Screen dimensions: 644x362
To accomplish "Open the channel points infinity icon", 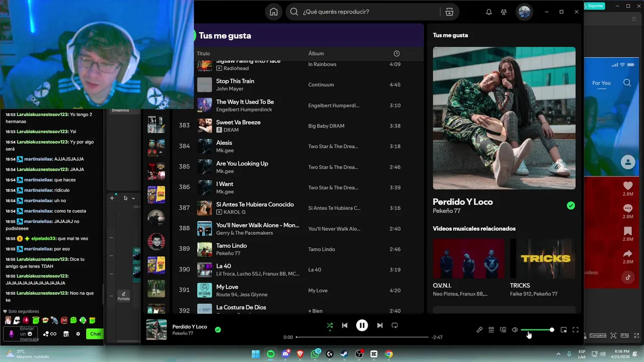I will point(50,334).
